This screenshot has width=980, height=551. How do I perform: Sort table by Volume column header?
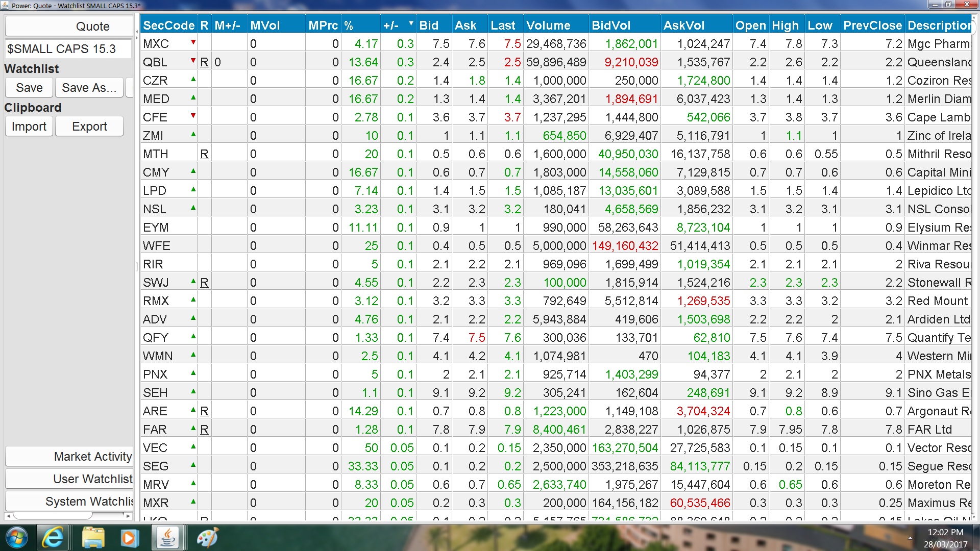click(x=556, y=25)
